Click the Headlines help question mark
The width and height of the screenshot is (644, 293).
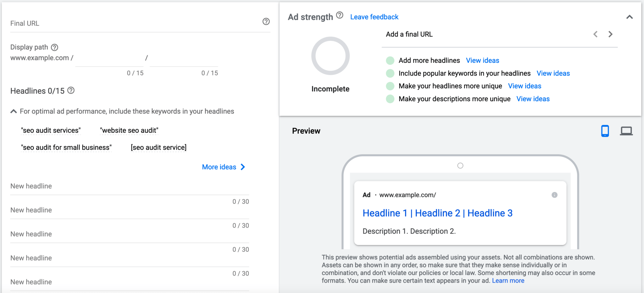(x=71, y=91)
